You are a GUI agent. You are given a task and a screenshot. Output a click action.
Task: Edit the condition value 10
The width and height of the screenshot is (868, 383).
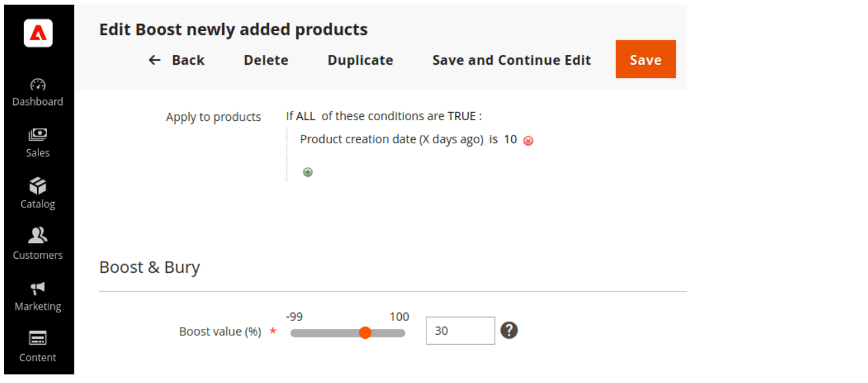(510, 139)
